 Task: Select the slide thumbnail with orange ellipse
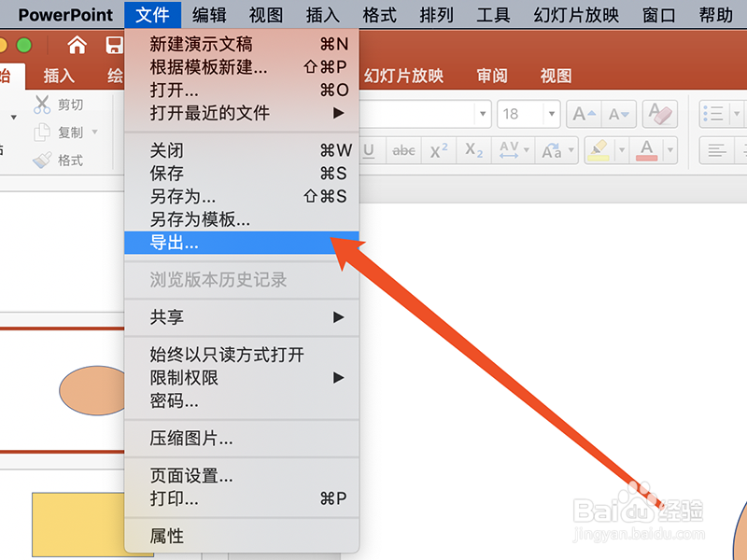tap(63, 389)
